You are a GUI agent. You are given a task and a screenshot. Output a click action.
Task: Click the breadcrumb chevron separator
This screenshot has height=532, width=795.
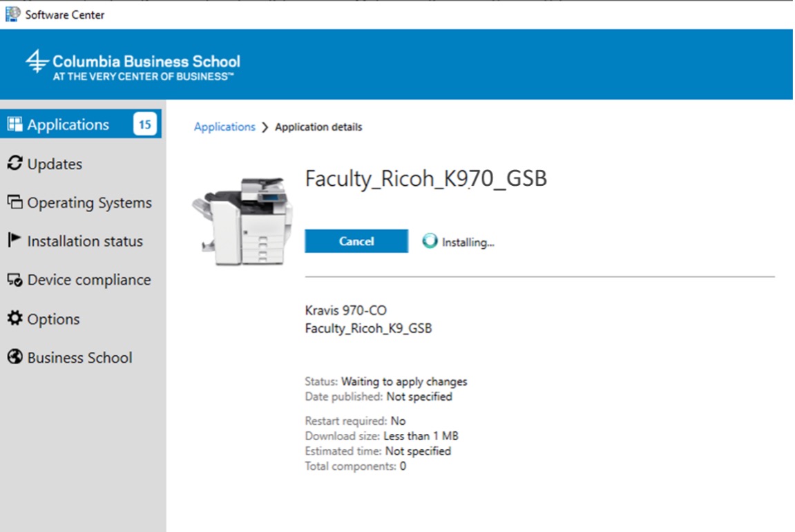pyautogui.click(x=265, y=127)
